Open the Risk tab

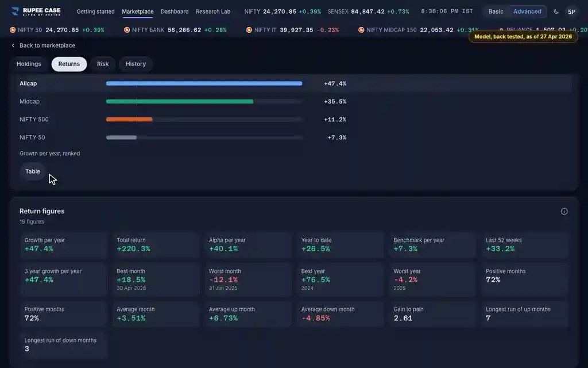pos(103,64)
